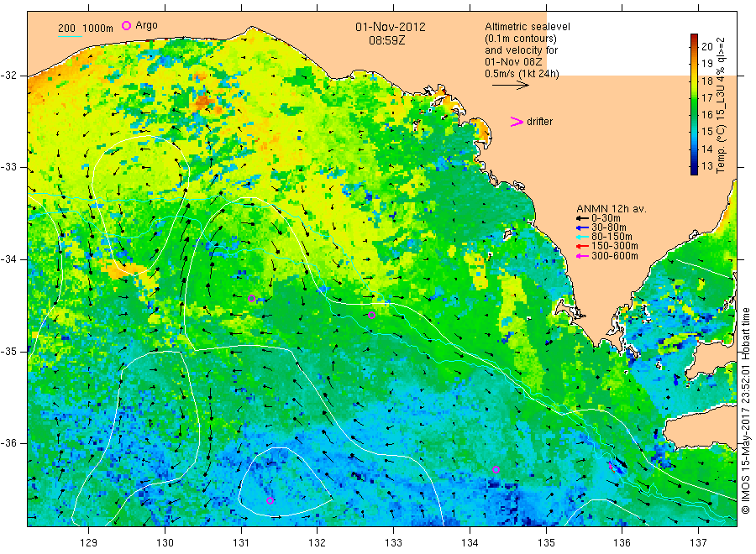This screenshot has height=554, width=756.
Task: Click Argo float marker near 131°E, 34.4°S
Action: (251, 299)
